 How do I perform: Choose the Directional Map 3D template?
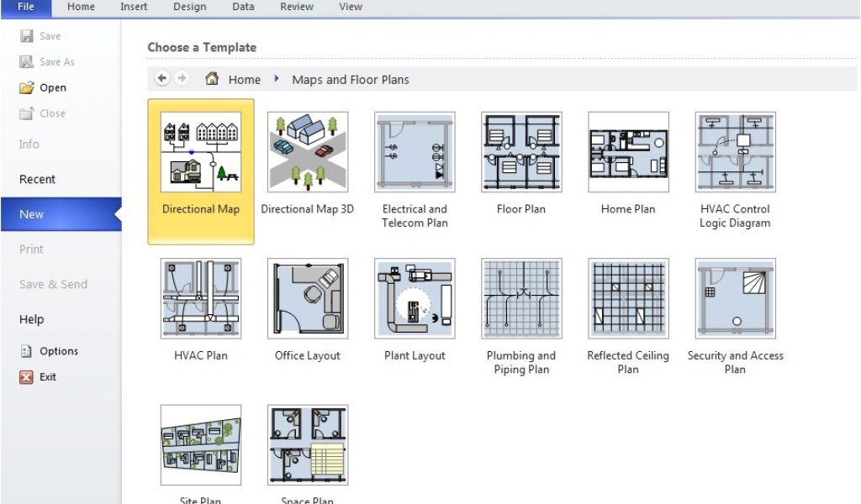(307, 152)
